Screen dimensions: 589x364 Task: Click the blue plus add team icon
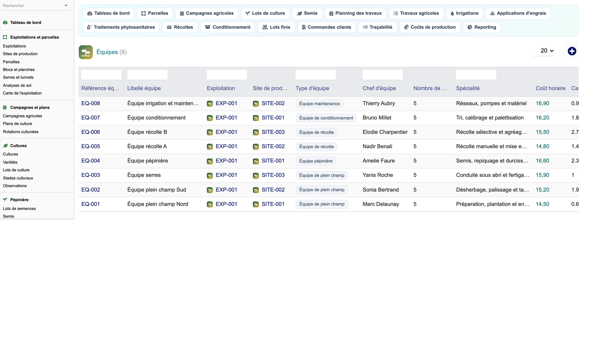(572, 51)
